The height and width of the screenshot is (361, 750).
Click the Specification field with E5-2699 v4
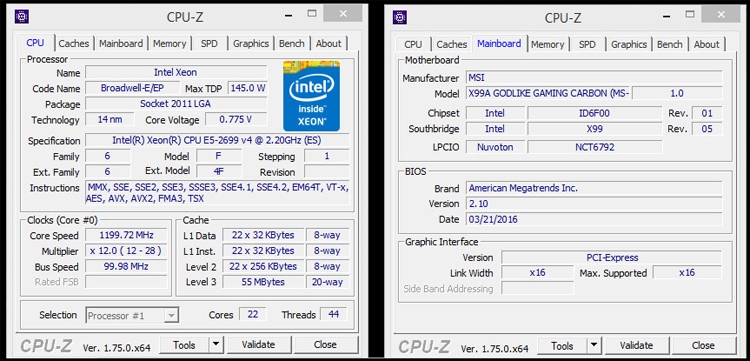[x=217, y=141]
